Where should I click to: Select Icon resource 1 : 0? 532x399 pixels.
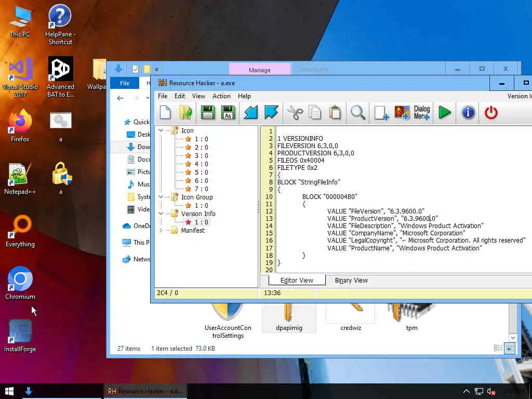(201, 139)
